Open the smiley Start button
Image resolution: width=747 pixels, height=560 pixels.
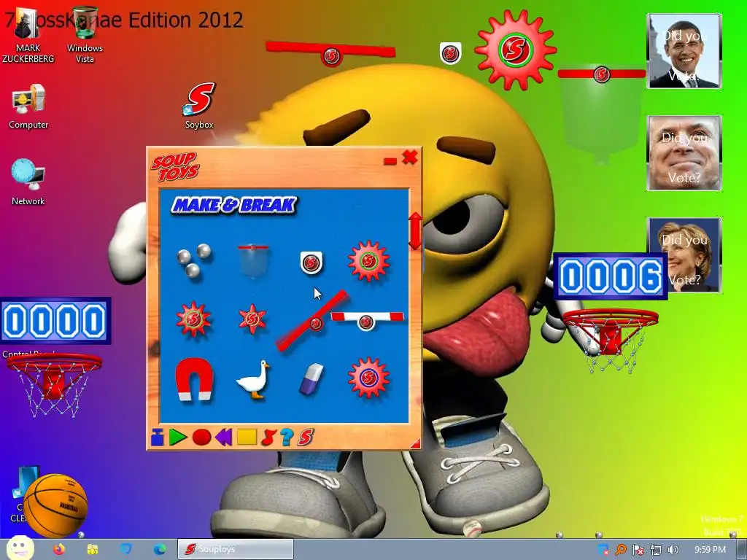coord(20,548)
